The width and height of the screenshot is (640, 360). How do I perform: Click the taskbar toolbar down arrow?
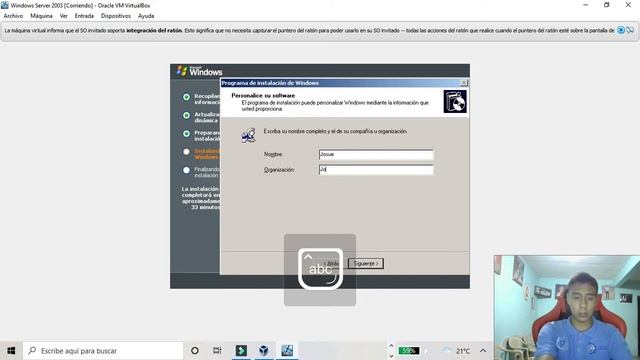[391, 356]
